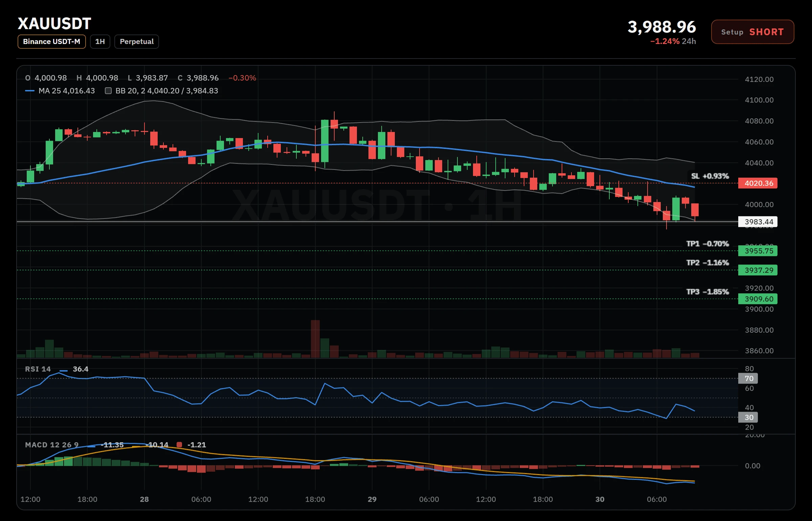
Task: Select the 1H timeframe badge
Action: tap(100, 42)
